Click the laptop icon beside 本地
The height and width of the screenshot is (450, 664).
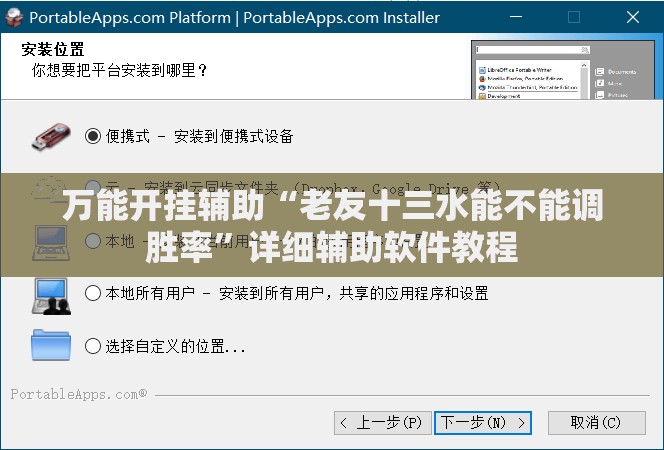coord(51,243)
